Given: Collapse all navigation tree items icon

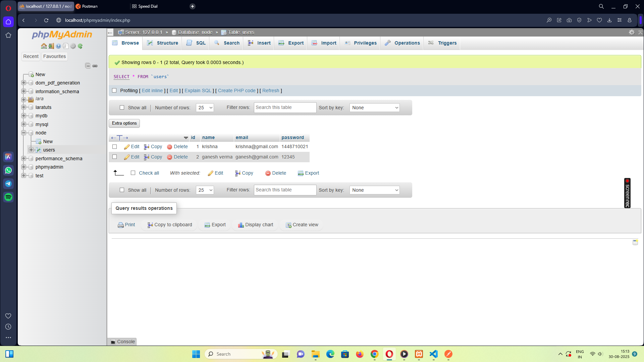Looking at the screenshot, I should click(88, 66).
